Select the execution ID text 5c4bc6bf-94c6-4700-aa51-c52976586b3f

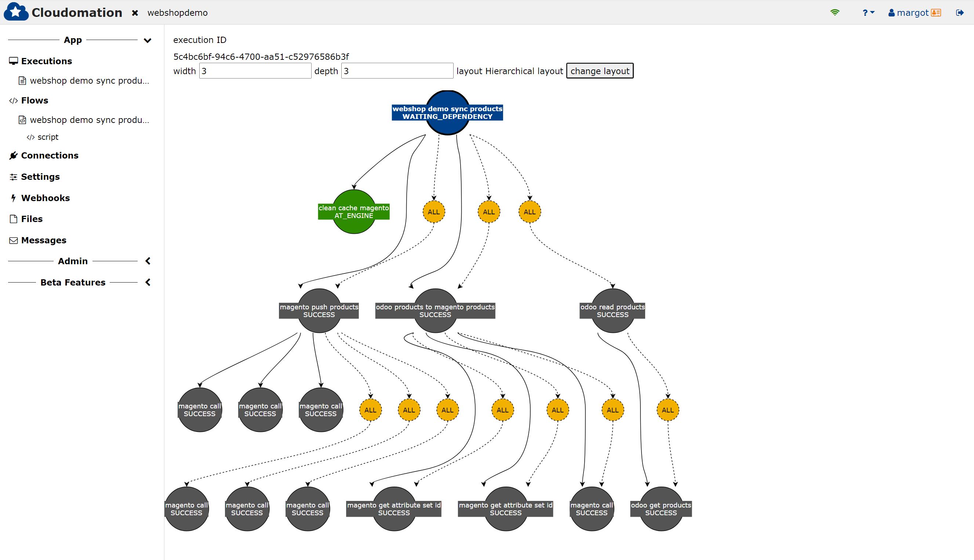(x=261, y=57)
